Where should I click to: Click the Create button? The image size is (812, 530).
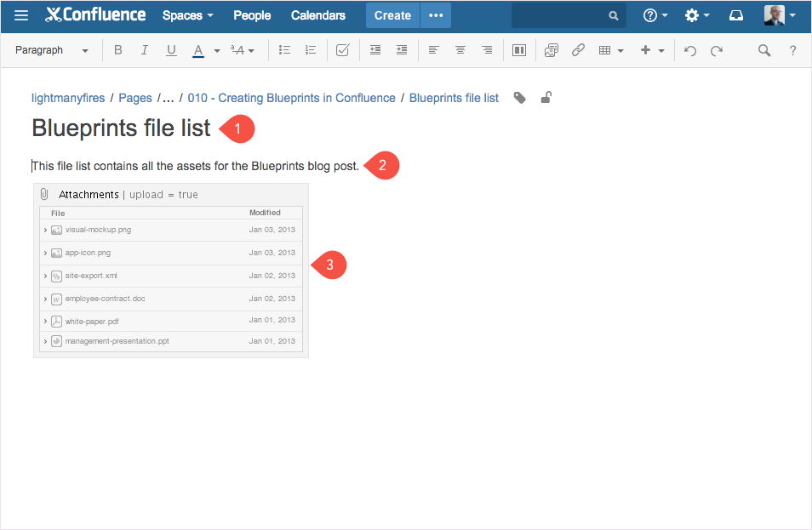[x=392, y=15]
